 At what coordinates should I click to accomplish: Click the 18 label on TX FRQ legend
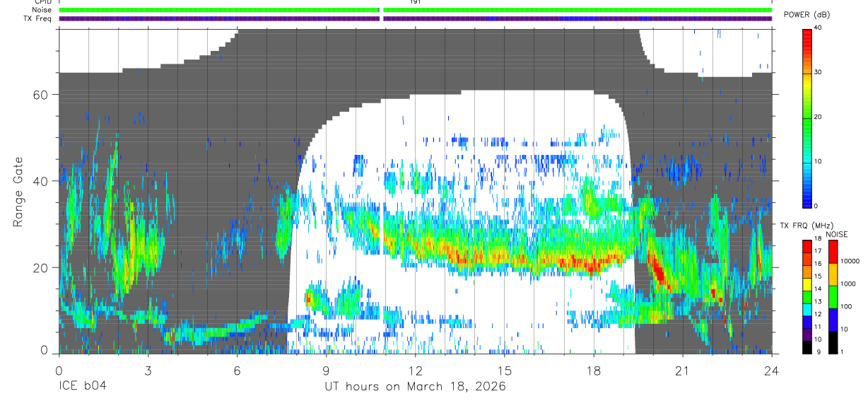(818, 238)
